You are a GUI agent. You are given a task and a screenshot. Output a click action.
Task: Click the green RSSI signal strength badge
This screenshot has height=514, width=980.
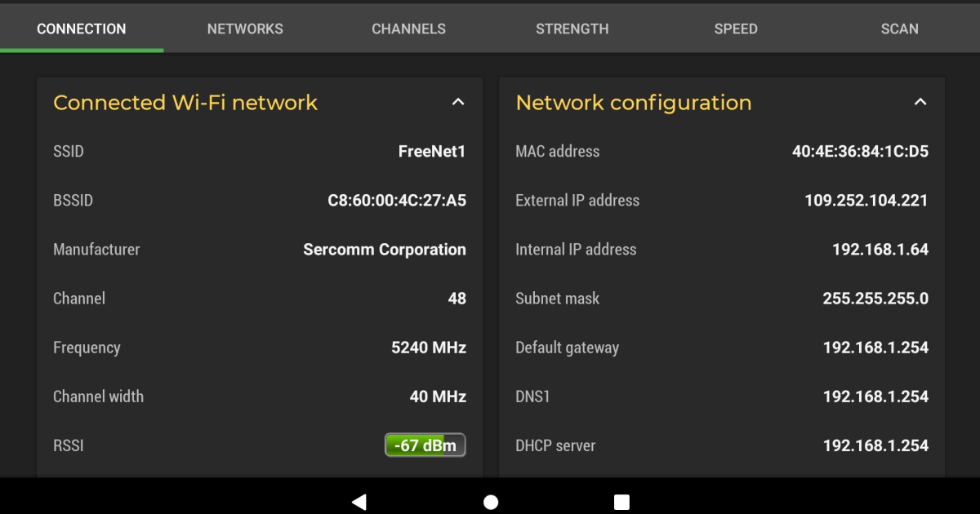pos(425,445)
